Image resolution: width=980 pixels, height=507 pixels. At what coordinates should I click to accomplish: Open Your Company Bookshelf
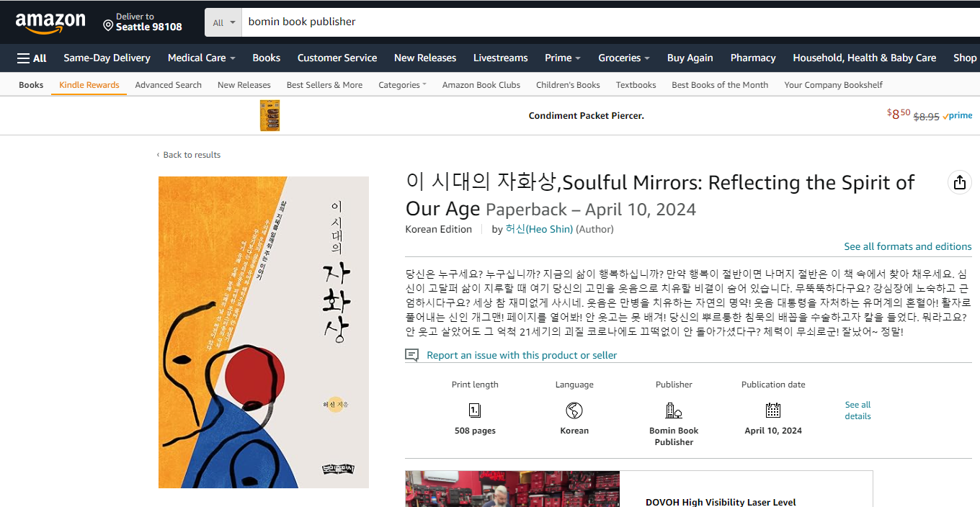coord(833,85)
